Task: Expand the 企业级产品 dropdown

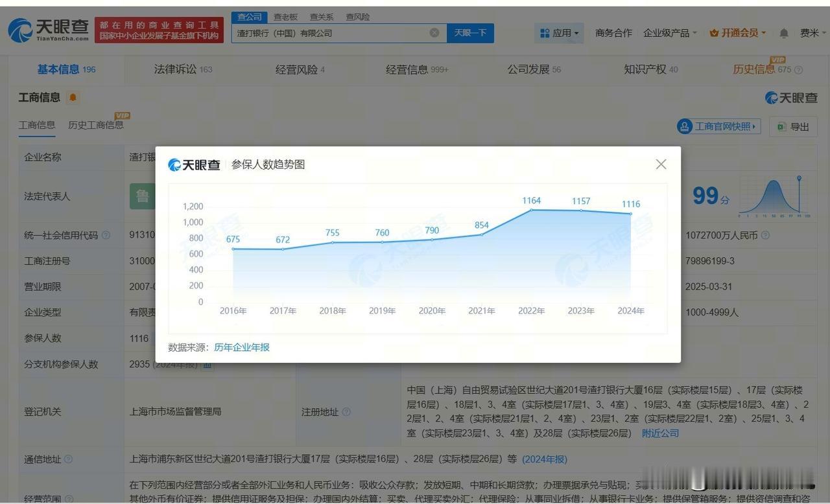Action: pyautogui.click(x=670, y=33)
